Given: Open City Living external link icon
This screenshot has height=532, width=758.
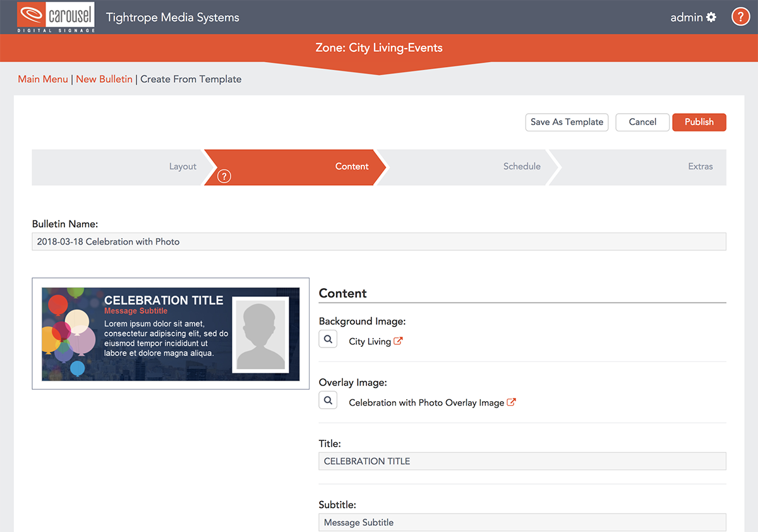Looking at the screenshot, I should [x=399, y=341].
